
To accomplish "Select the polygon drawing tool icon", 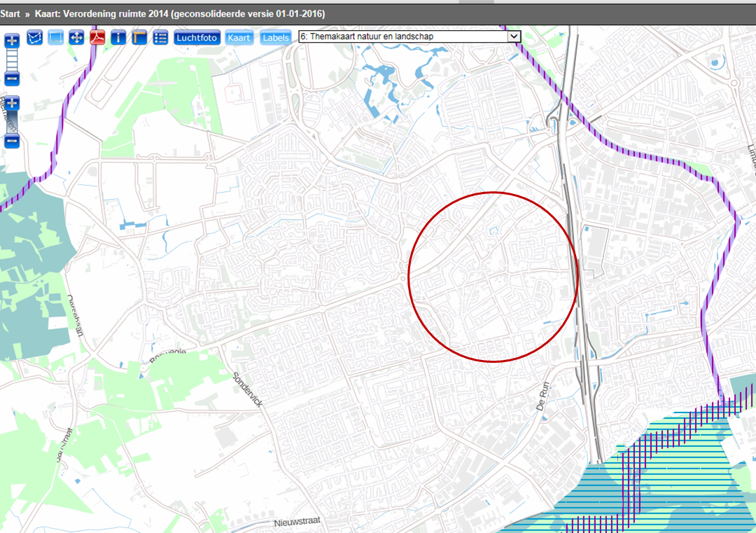I will (35, 37).
